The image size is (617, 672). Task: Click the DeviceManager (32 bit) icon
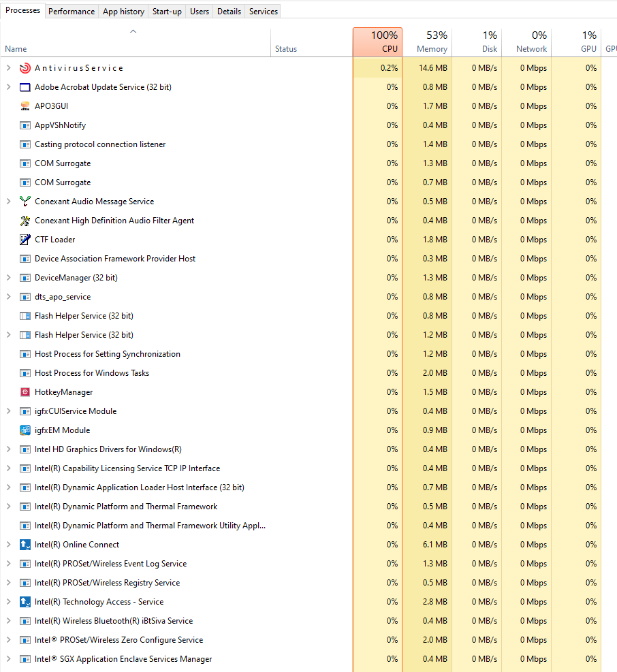pos(25,278)
